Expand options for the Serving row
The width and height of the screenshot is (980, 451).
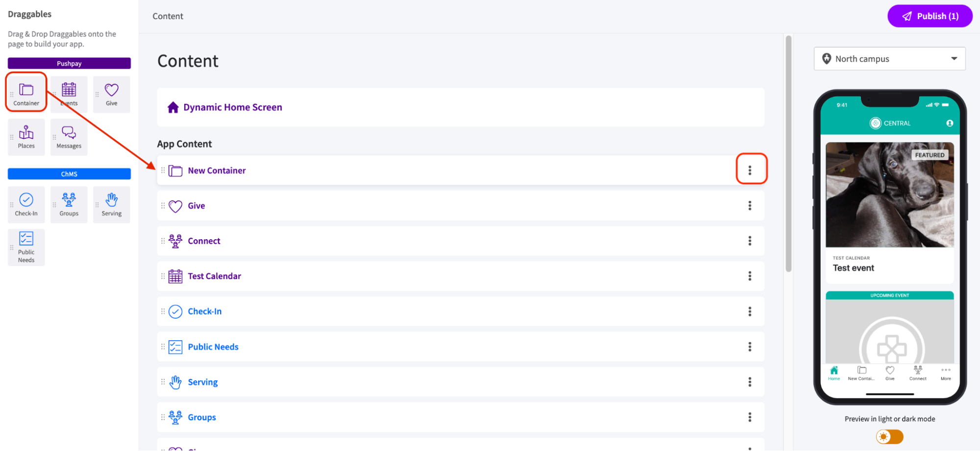750,382
